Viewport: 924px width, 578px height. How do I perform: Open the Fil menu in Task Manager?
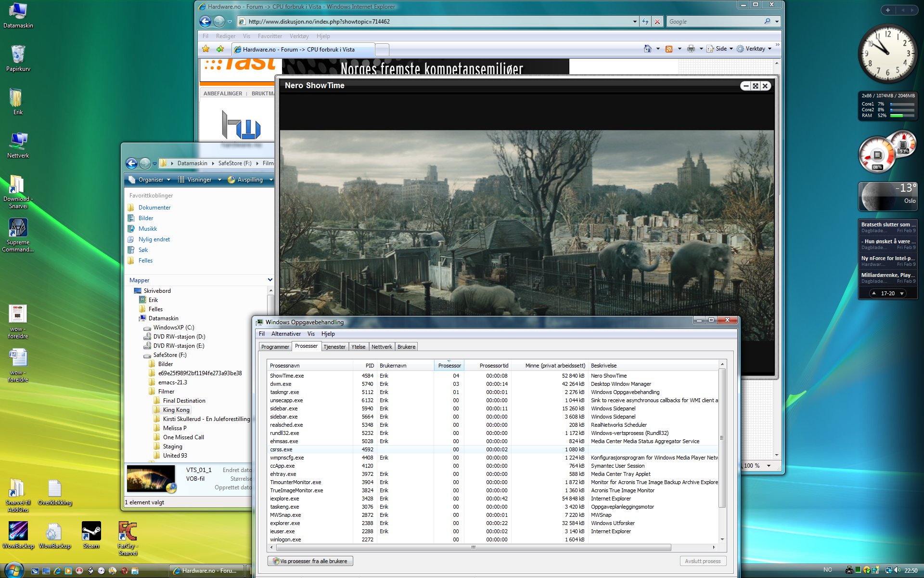coord(262,334)
